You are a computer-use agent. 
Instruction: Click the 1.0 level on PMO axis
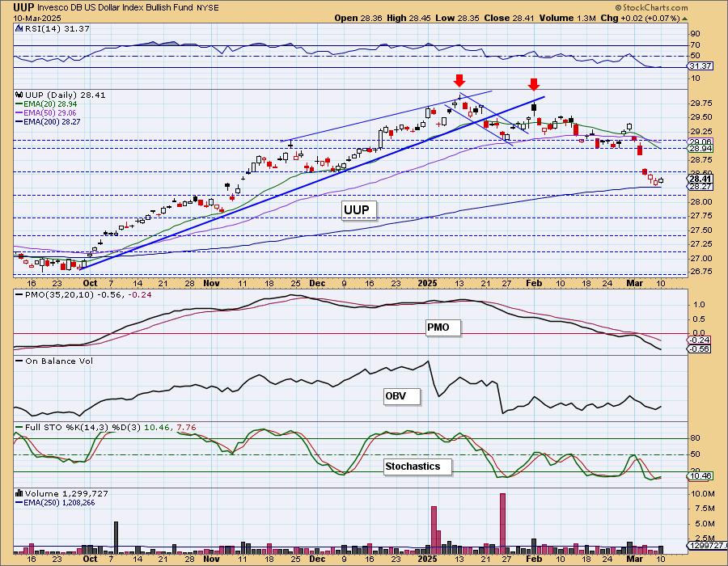(x=699, y=305)
